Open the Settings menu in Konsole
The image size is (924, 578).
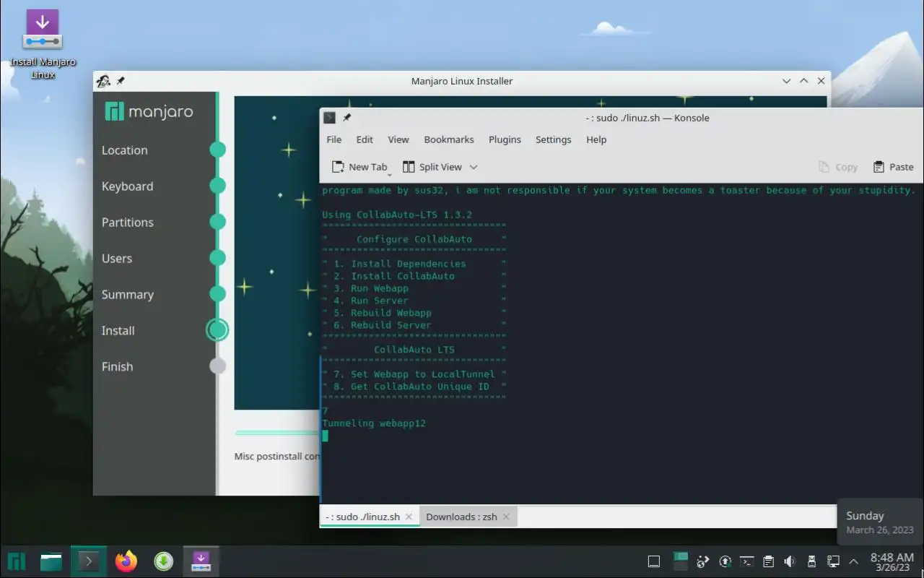[x=554, y=139]
